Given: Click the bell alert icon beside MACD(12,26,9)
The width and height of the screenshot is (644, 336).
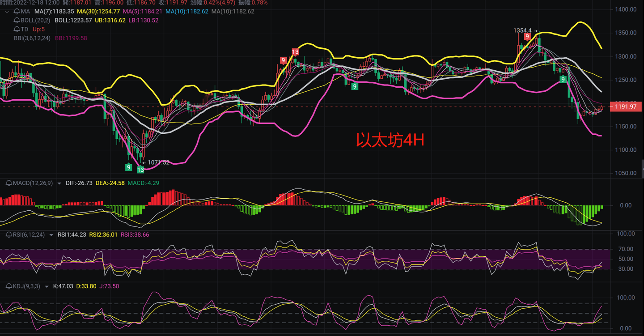Looking at the screenshot, I should pos(8,183).
